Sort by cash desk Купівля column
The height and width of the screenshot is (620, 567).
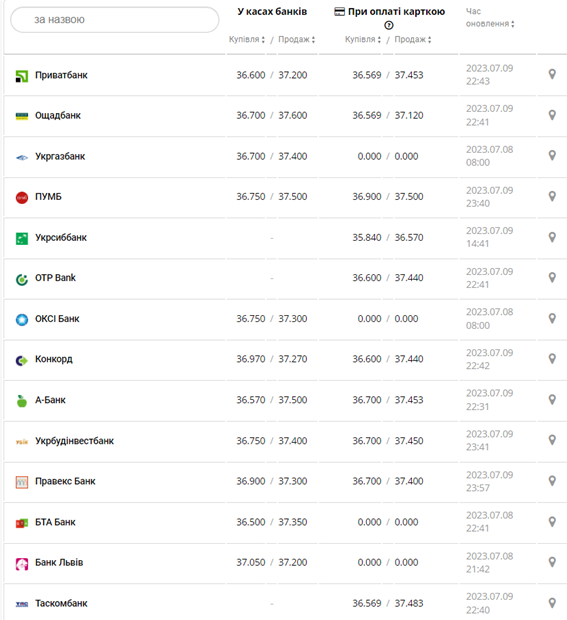pos(247,40)
